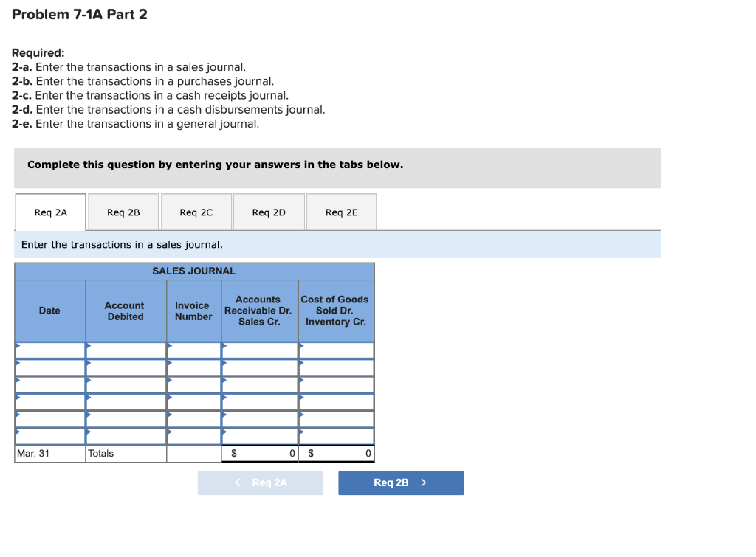Select the Accounts Receivable totals cell
Image resolution: width=756 pixels, height=557 pixels.
pyautogui.click(x=259, y=453)
